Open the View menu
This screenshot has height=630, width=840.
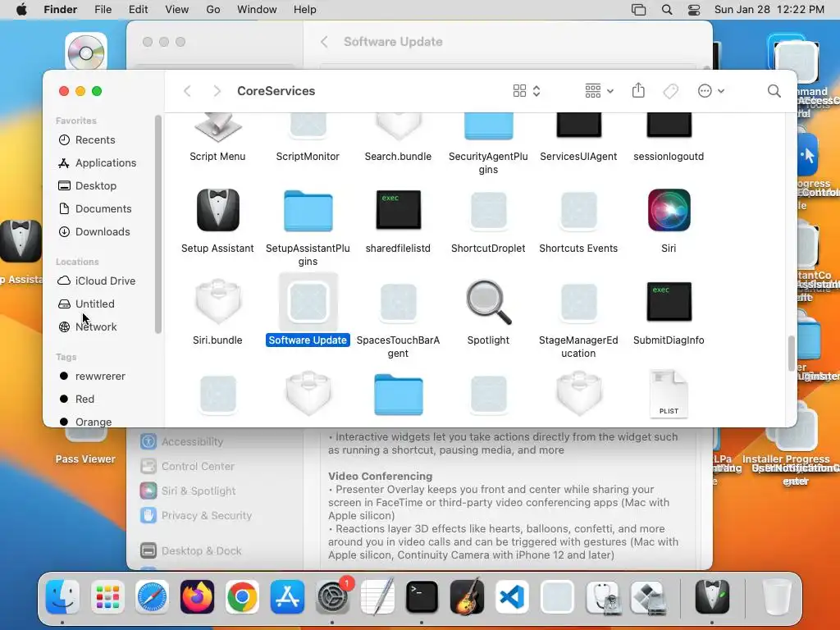pos(177,10)
